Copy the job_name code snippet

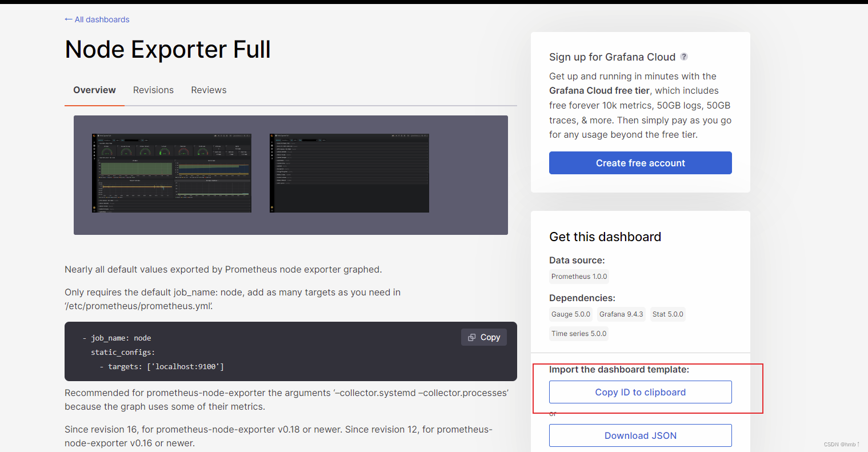(484, 337)
